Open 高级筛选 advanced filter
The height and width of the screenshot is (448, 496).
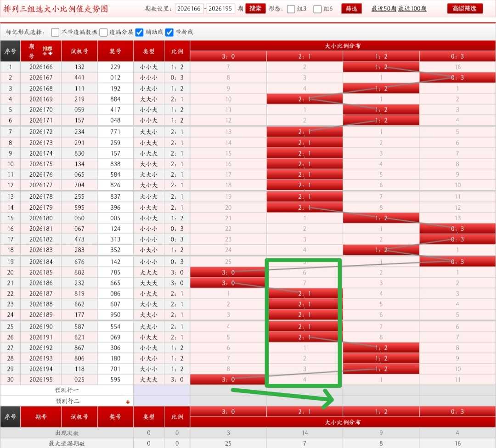click(465, 9)
